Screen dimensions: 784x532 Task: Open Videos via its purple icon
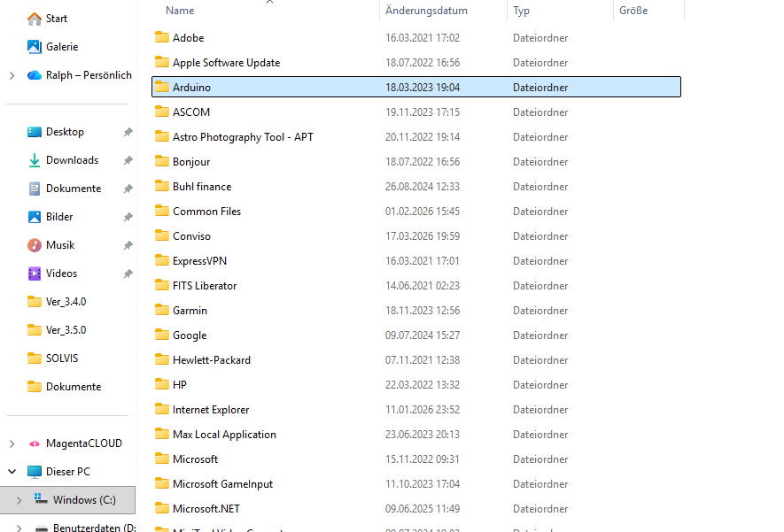35,274
